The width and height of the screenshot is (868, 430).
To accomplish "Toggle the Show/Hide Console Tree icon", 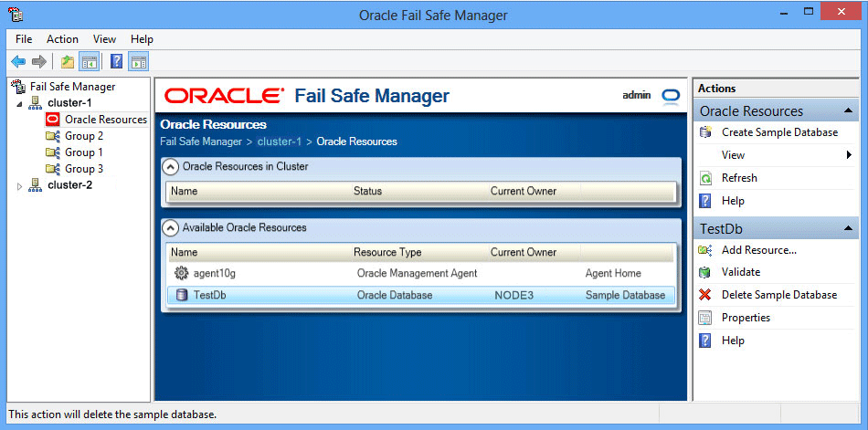I will [89, 61].
